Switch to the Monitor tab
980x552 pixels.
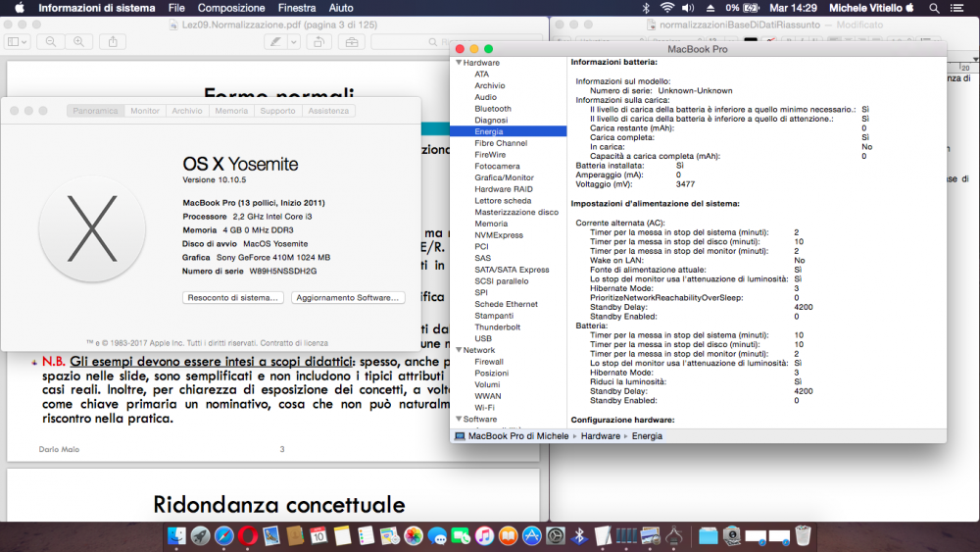tap(145, 111)
